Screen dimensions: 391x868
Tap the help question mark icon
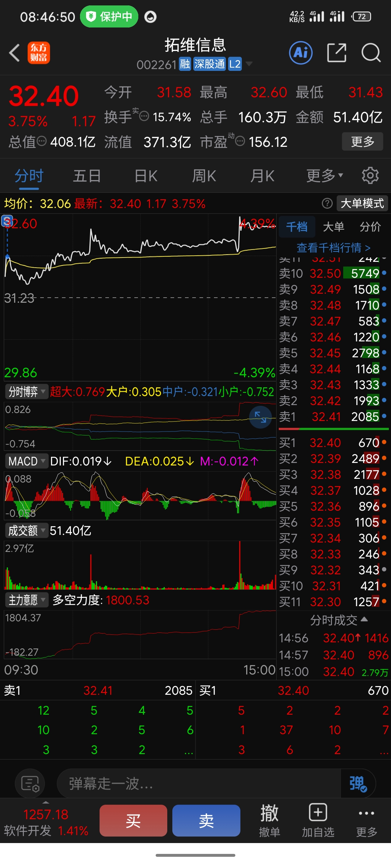[x=327, y=204]
